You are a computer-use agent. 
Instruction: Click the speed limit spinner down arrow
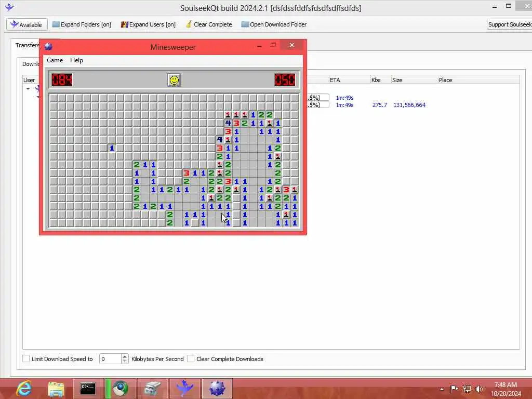[x=125, y=362]
